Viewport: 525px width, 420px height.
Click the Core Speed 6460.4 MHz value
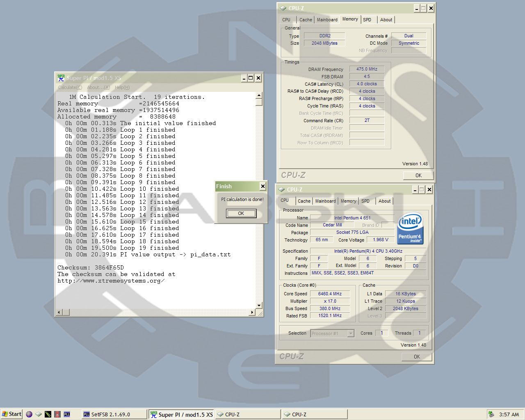coord(330,294)
